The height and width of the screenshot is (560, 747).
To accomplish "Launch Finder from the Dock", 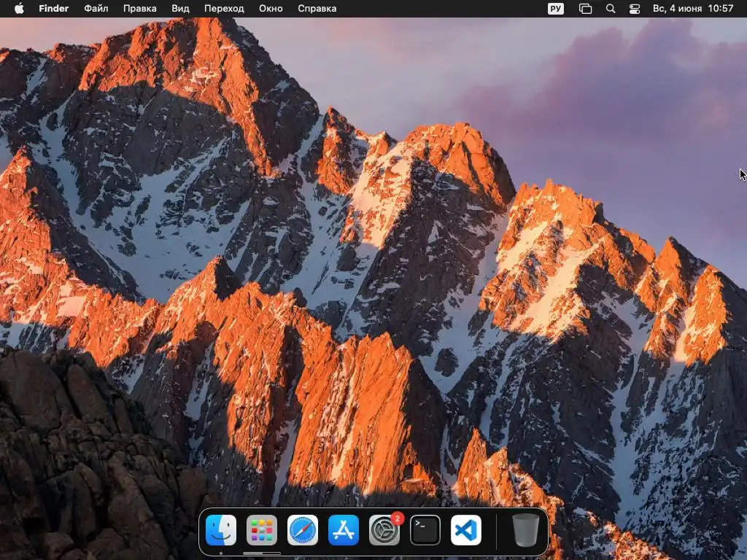I will tap(221, 530).
